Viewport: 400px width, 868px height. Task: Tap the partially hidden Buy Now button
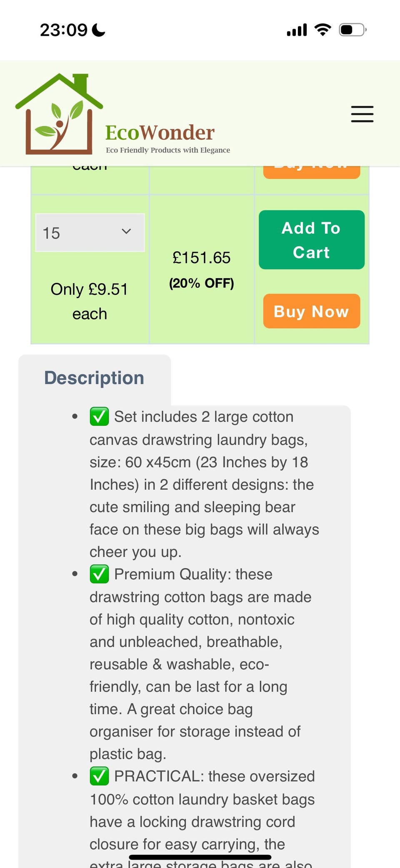pyautogui.click(x=311, y=171)
